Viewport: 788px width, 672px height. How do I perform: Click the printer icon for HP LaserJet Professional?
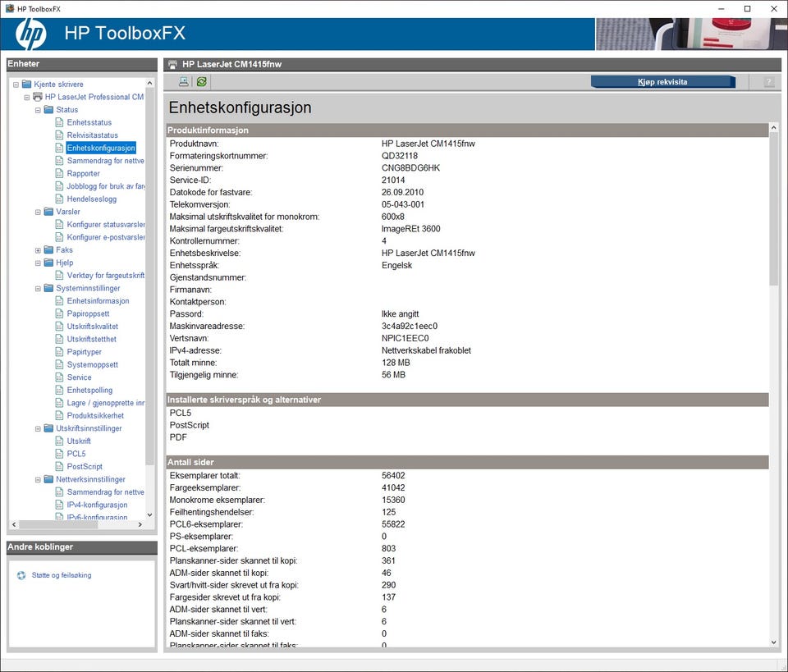click(38, 97)
